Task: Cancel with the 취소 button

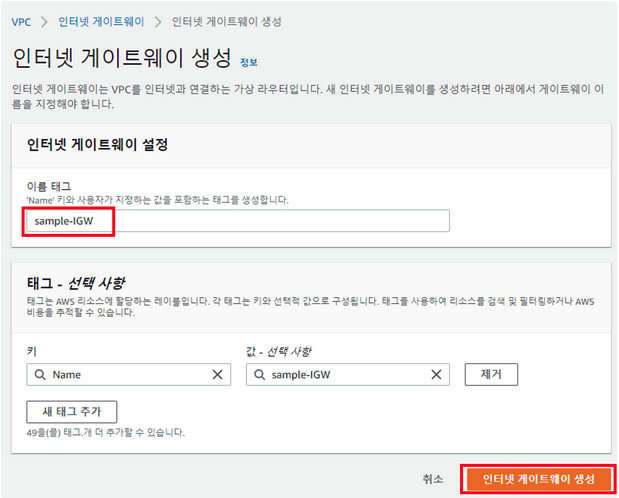Action: tap(432, 479)
